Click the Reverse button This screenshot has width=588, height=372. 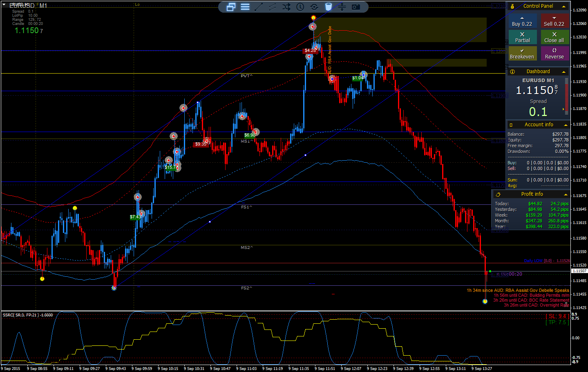click(554, 54)
